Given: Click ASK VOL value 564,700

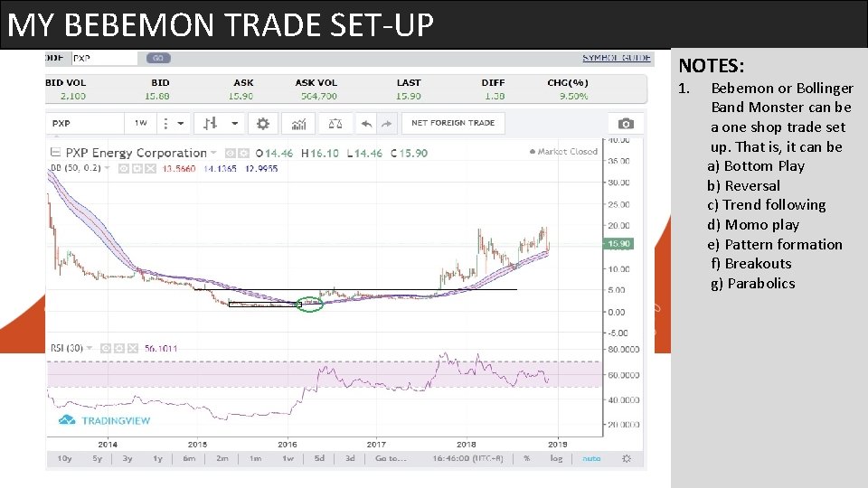Looking at the screenshot, I should pos(319,96).
